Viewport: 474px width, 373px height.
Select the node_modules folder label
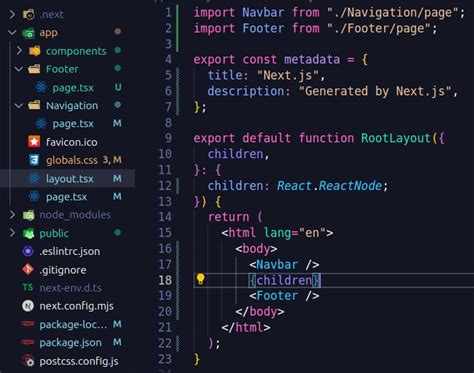tap(75, 215)
